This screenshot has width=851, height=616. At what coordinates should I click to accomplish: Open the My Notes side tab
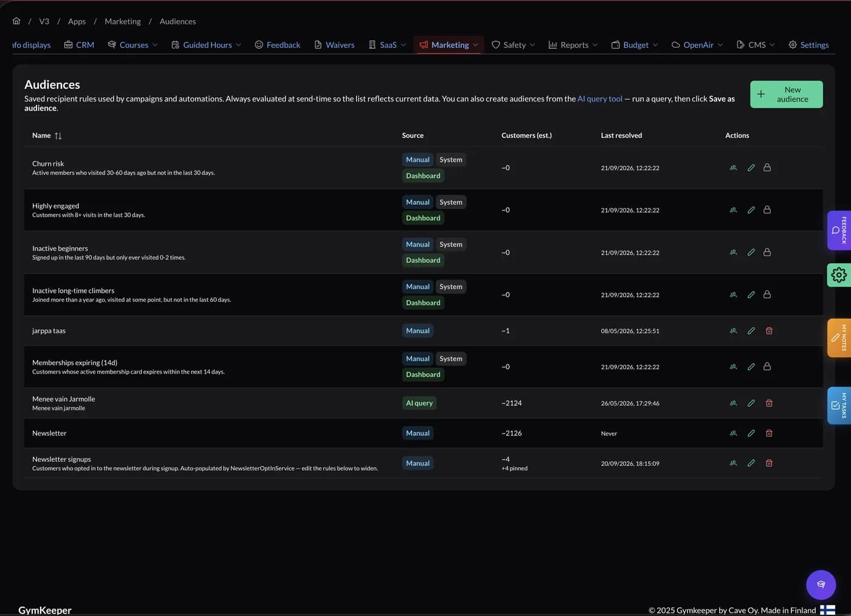[x=839, y=338]
